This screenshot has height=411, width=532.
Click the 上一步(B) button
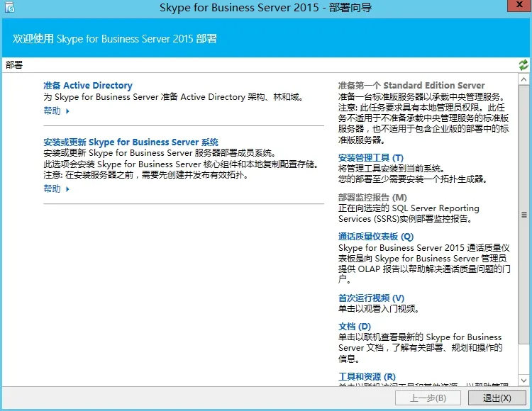(428, 398)
